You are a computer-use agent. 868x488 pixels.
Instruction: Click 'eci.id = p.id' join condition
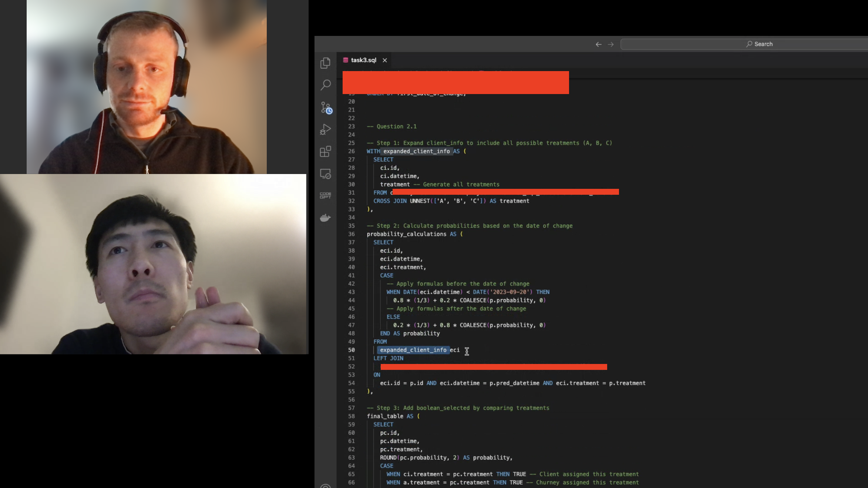coord(401,383)
